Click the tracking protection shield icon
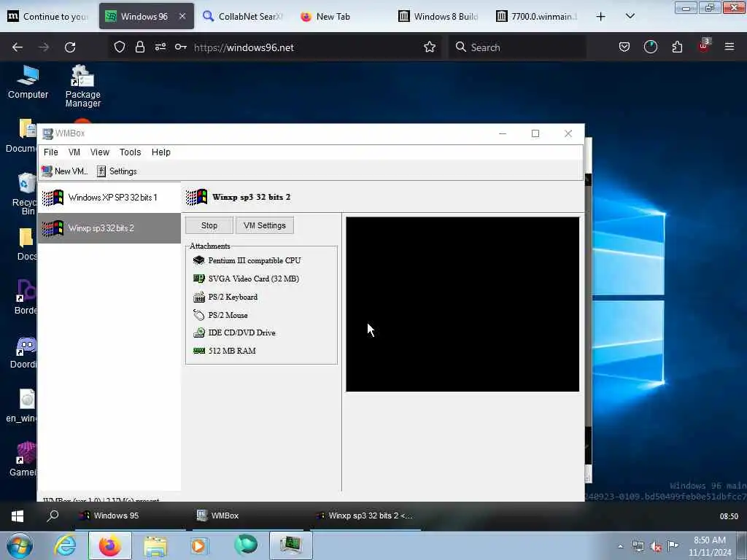The image size is (747, 560). coord(119,47)
